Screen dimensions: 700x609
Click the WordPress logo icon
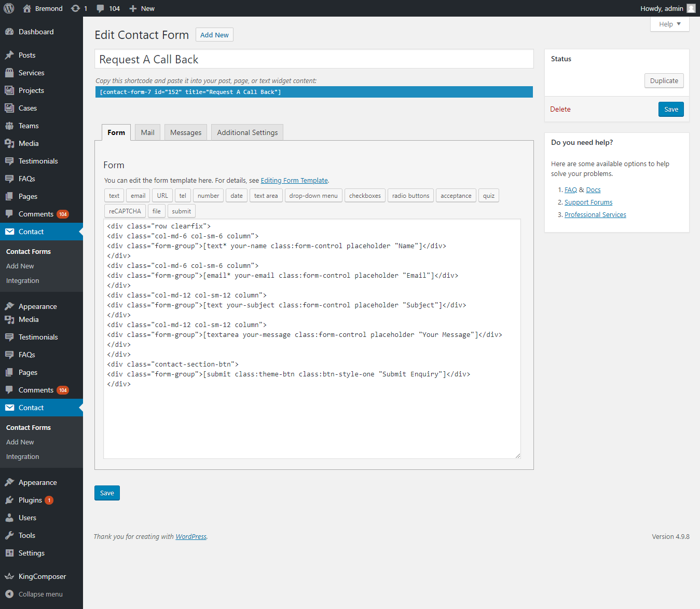point(9,8)
